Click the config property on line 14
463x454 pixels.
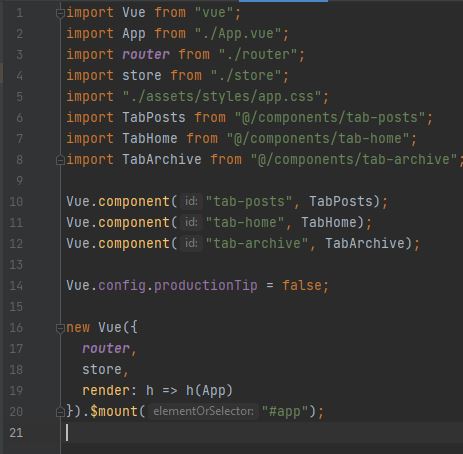[x=122, y=286]
